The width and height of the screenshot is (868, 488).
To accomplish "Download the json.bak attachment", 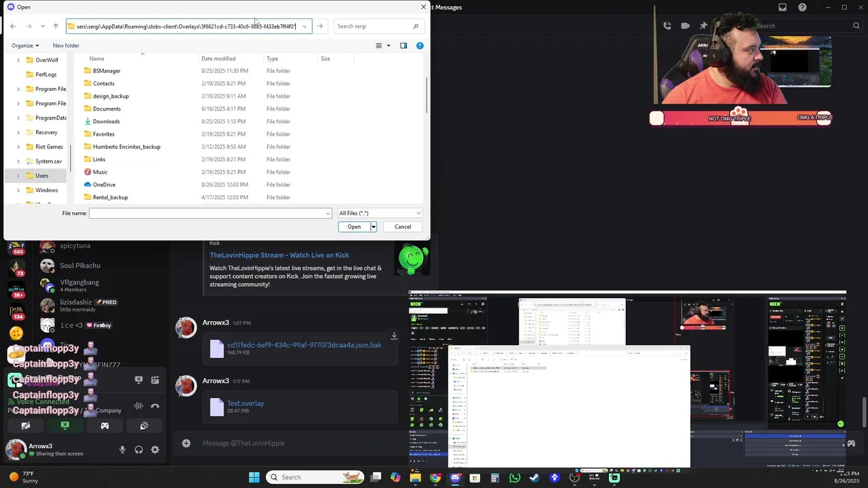I will (x=394, y=336).
